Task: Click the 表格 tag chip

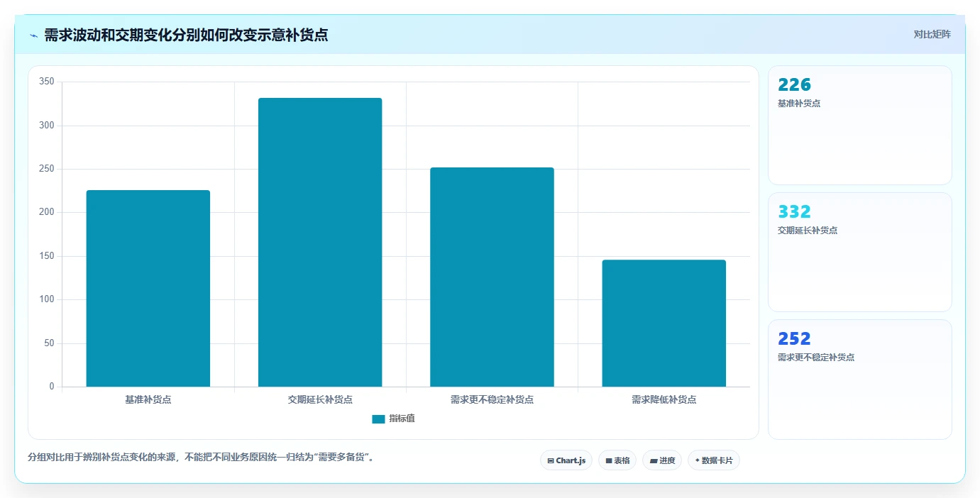Action: (x=617, y=460)
